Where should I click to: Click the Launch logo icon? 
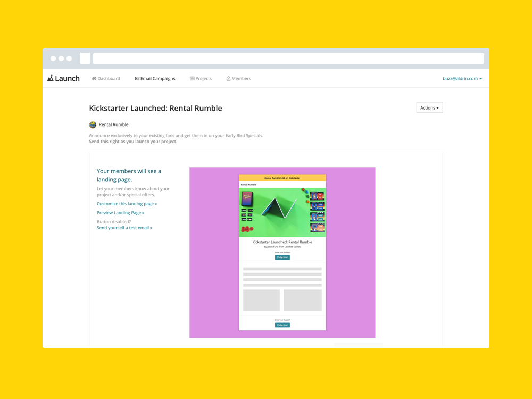click(x=50, y=78)
